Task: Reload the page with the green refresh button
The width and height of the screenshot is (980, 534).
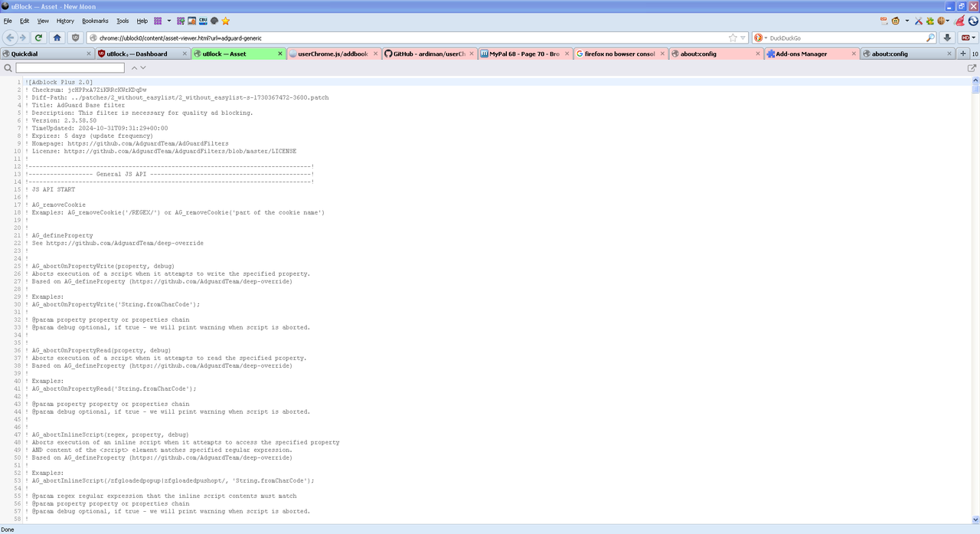Action: tap(39, 38)
